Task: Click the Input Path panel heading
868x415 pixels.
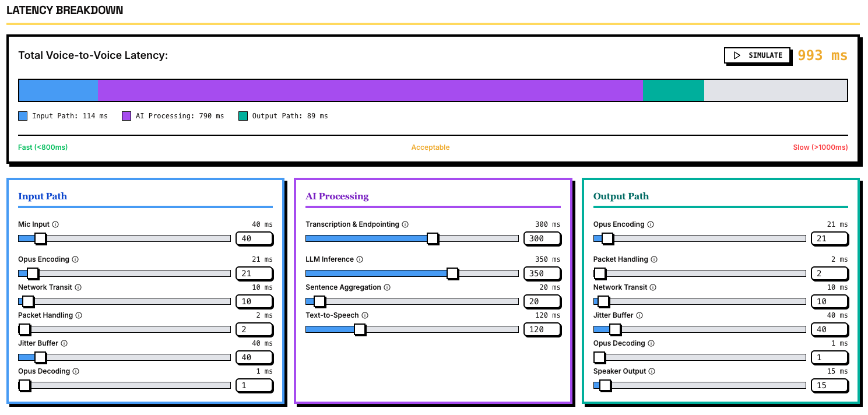Action: click(43, 196)
